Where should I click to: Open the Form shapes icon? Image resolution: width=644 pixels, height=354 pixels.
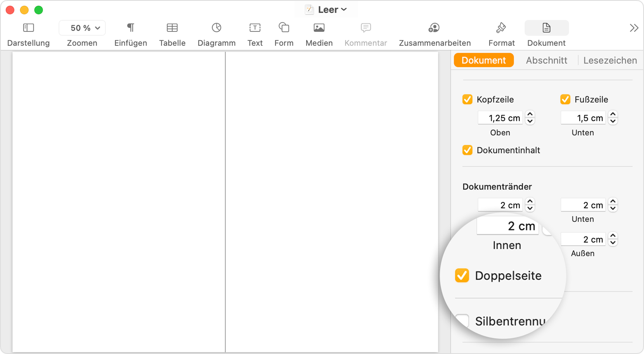tap(284, 28)
